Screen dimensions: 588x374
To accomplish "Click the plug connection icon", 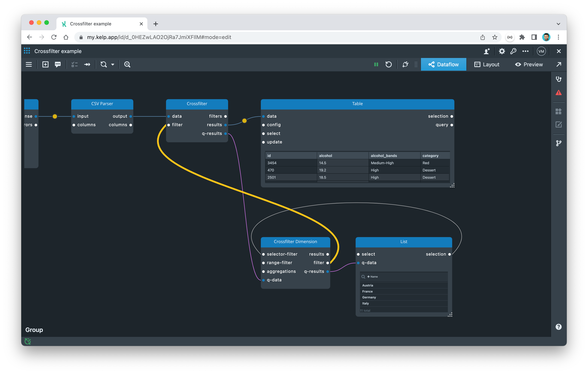I will [405, 64].
